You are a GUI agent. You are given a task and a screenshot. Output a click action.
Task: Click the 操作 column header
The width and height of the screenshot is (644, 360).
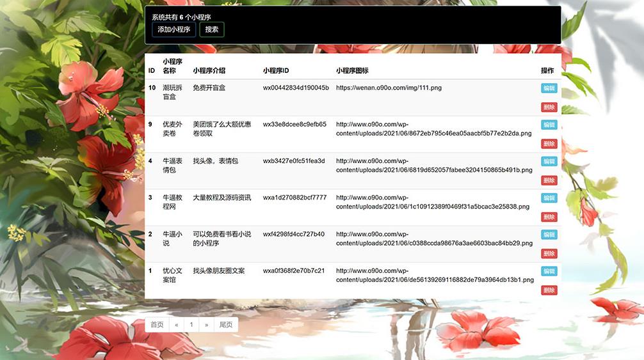[547, 70]
